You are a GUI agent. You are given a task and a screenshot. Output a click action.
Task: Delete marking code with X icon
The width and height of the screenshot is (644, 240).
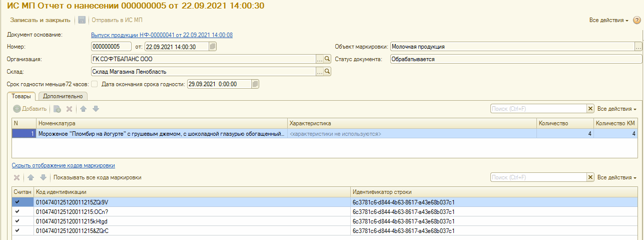click(17, 177)
